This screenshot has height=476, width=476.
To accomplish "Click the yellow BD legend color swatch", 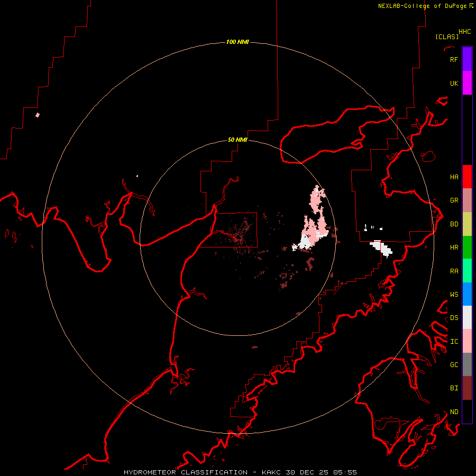I will (x=467, y=224).
